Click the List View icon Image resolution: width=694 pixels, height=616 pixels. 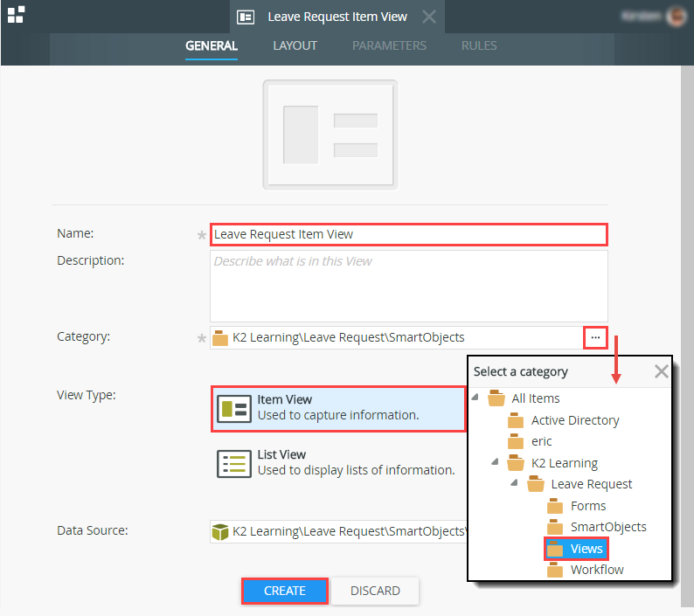pyautogui.click(x=234, y=463)
